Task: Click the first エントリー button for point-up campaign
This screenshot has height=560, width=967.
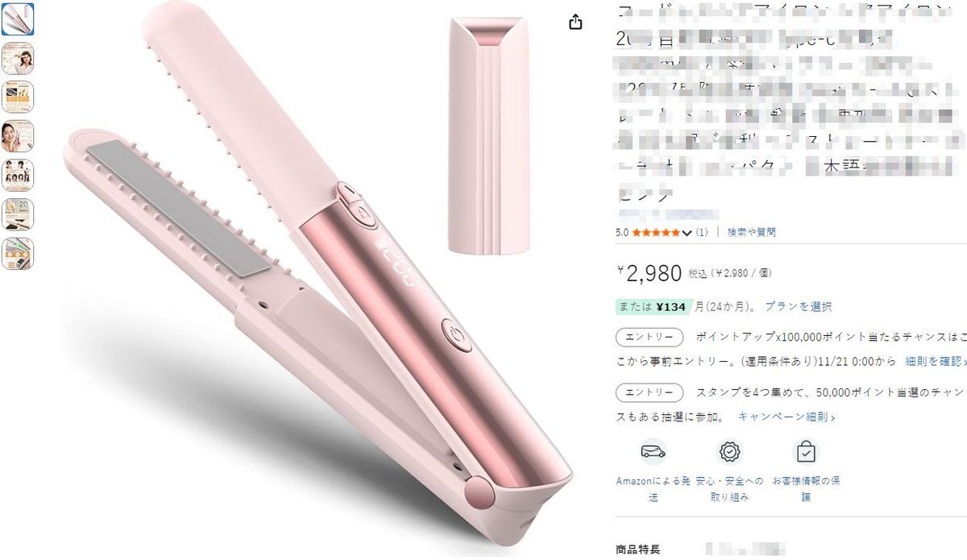Action: (650, 337)
